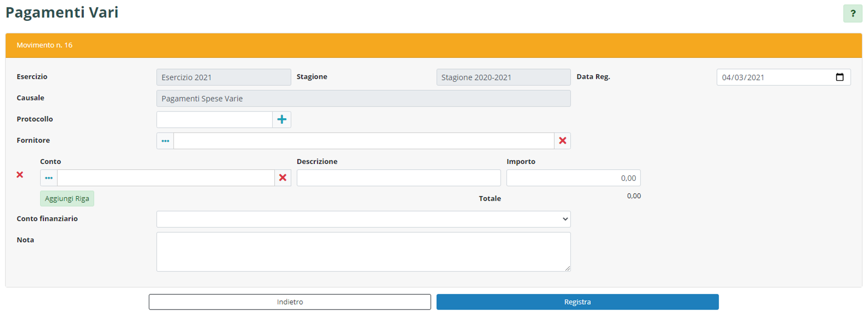
Task: Select the Descrizione input field
Action: pyautogui.click(x=398, y=178)
